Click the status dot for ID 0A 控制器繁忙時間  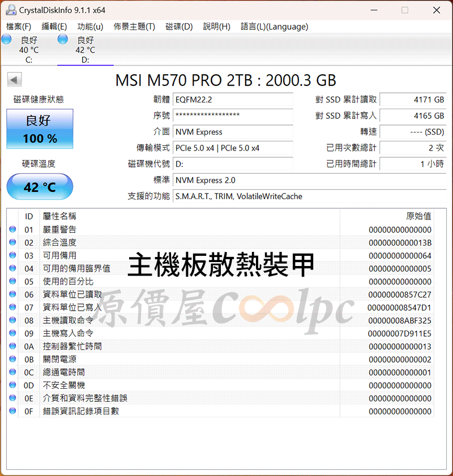[x=12, y=346]
